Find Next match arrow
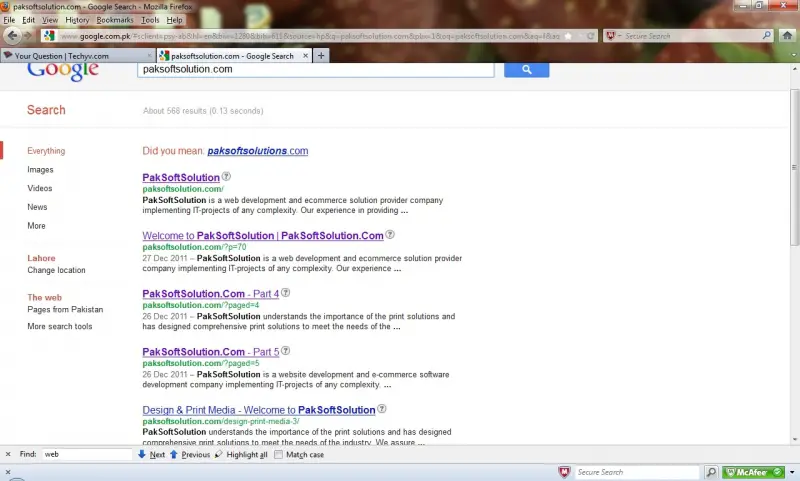The height and width of the screenshot is (481, 800). pyautogui.click(x=152, y=454)
